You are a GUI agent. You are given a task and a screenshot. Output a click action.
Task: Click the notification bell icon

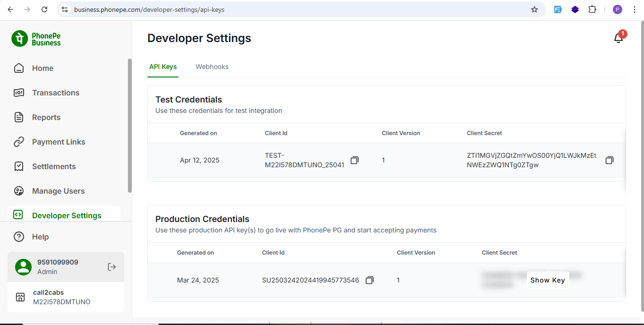pyautogui.click(x=619, y=38)
